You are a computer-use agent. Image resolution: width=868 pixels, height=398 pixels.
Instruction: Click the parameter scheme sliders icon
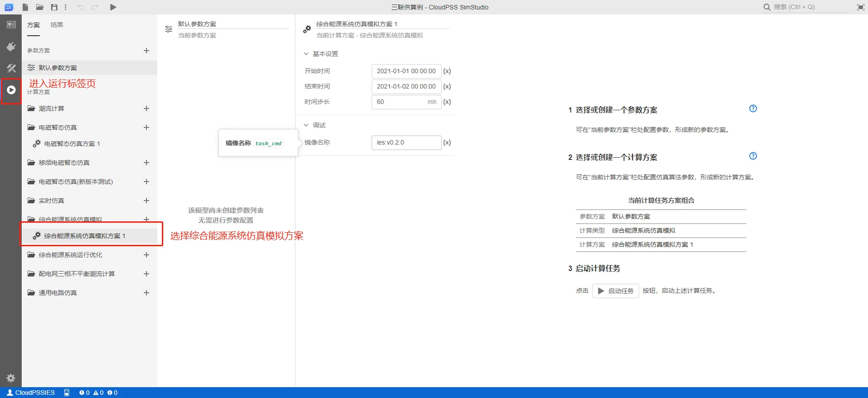pos(169,29)
